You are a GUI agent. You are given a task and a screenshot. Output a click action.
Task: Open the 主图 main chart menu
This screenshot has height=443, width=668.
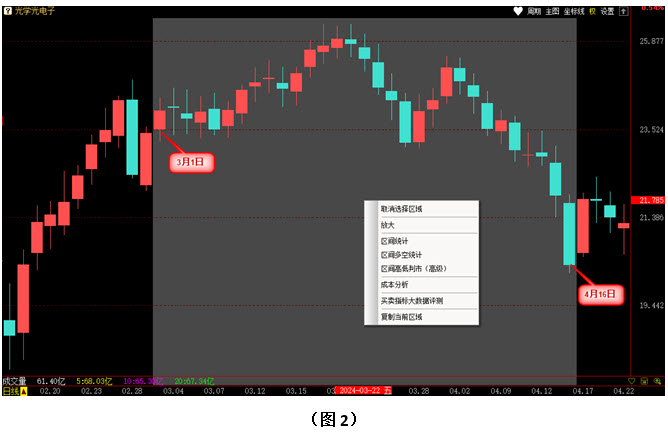(552, 11)
